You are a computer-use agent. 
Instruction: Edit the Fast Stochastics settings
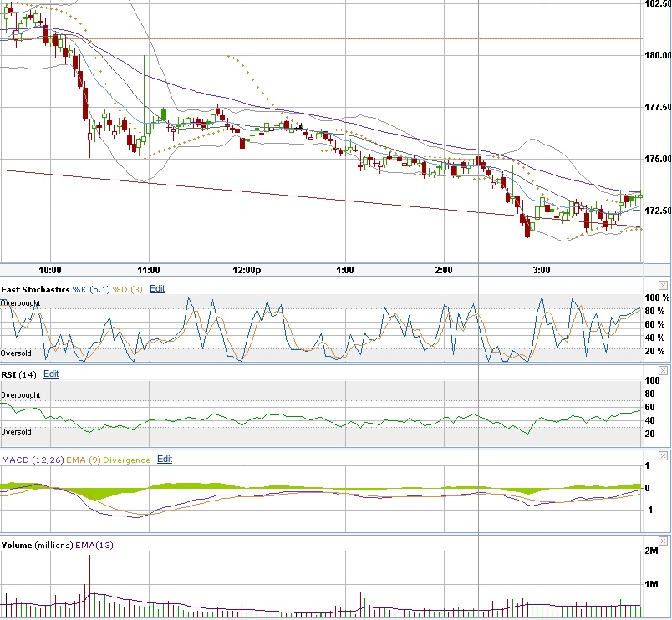pyautogui.click(x=157, y=289)
